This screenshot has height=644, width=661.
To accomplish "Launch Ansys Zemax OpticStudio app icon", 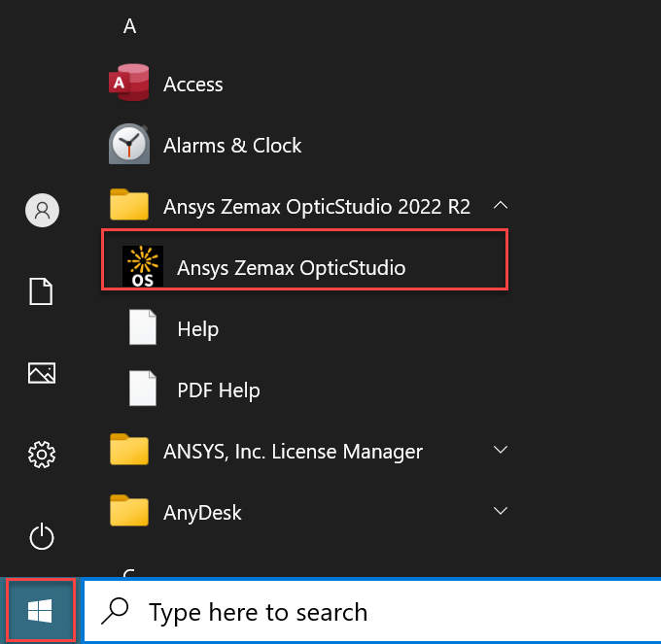I will pos(143,266).
